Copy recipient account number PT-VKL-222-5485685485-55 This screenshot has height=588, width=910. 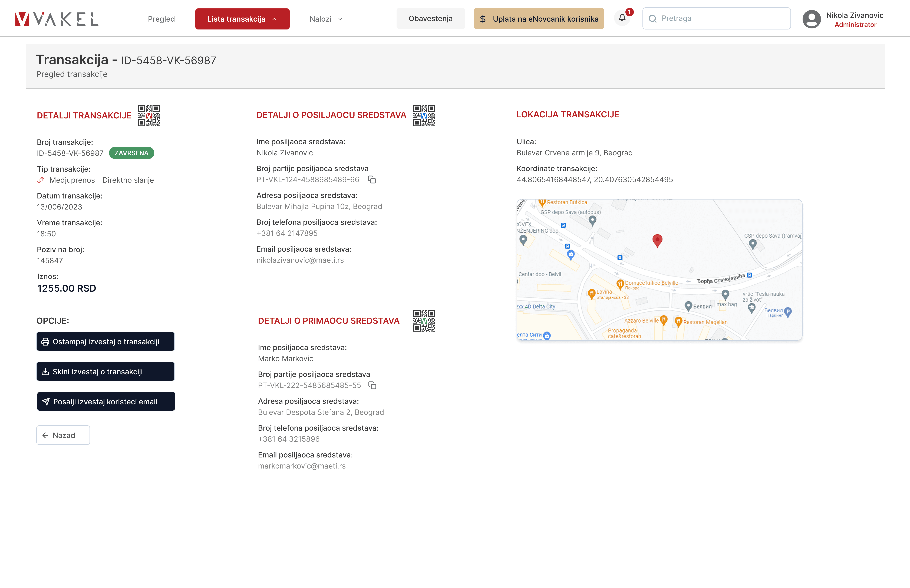[x=373, y=385]
